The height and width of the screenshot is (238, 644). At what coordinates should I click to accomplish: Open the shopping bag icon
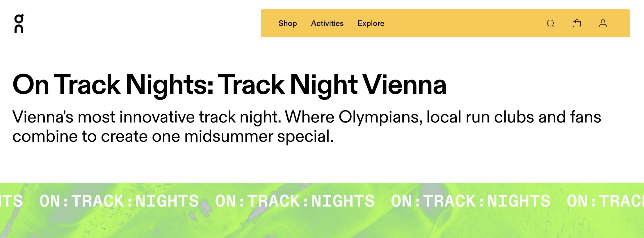577,23
